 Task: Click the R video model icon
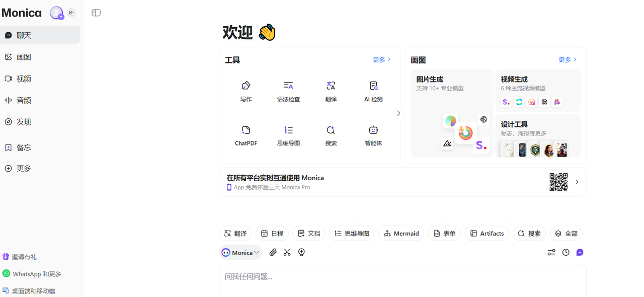point(544,102)
